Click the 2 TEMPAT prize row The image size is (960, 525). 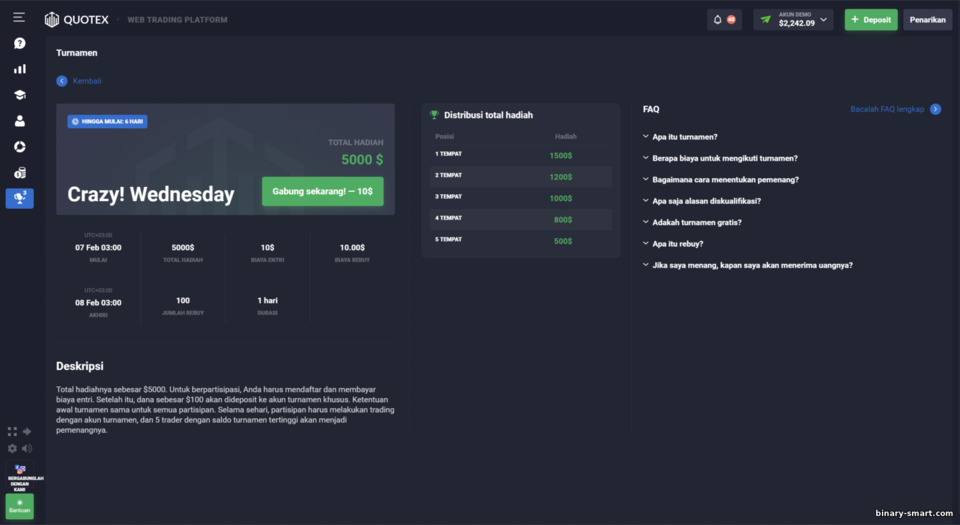520,176
